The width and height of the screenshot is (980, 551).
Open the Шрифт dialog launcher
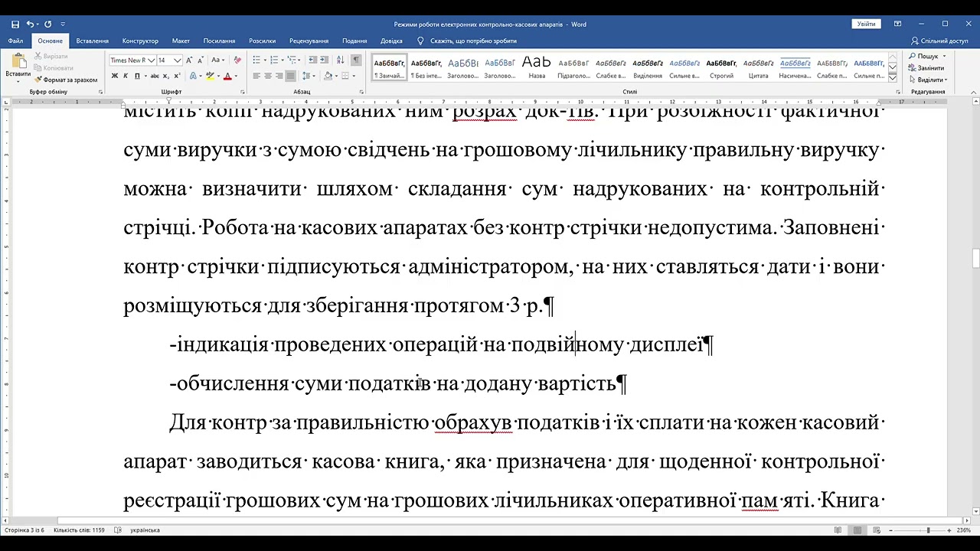241,92
